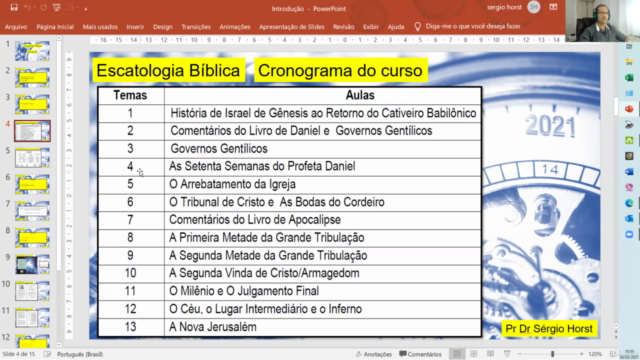This screenshot has height=360, width=640.
Task: Click the zoom slider handle
Action: click(x=552, y=354)
